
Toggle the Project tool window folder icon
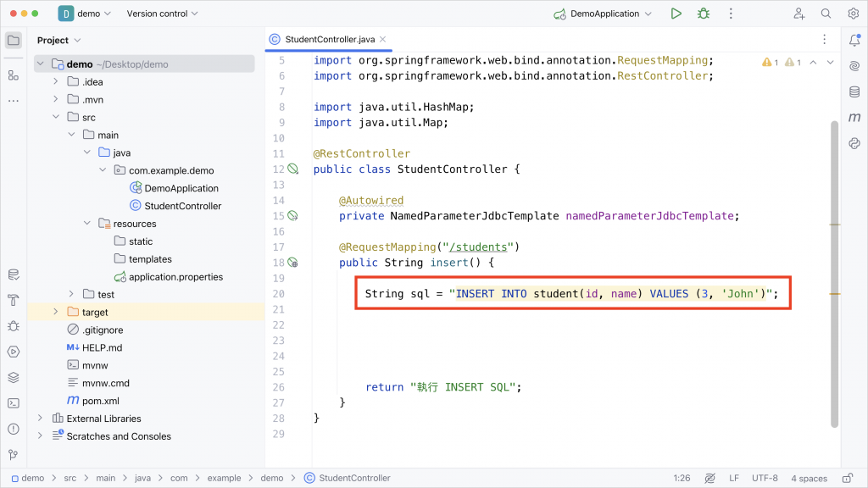pos(14,40)
